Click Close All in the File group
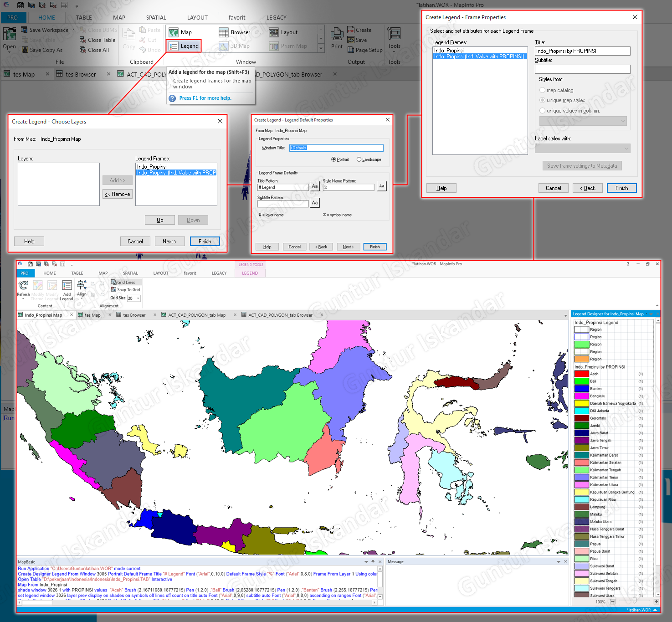This screenshot has height=622, width=672. point(94,50)
